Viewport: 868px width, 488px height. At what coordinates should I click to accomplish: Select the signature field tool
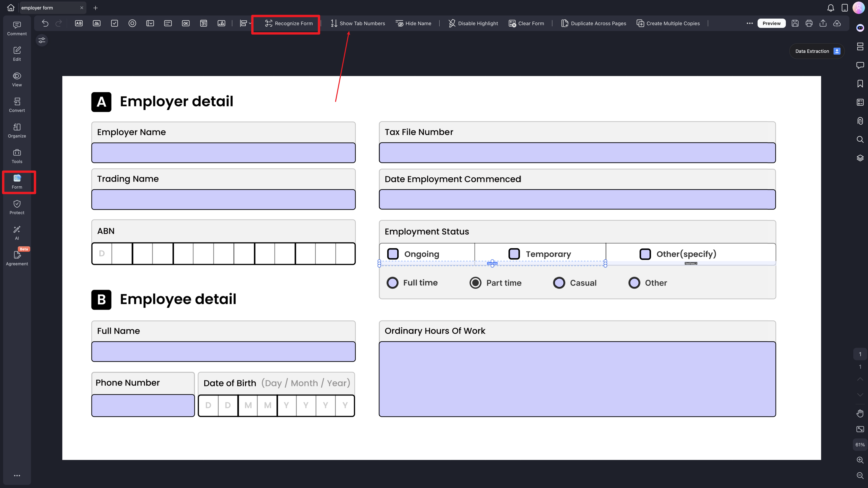[221, 23]
